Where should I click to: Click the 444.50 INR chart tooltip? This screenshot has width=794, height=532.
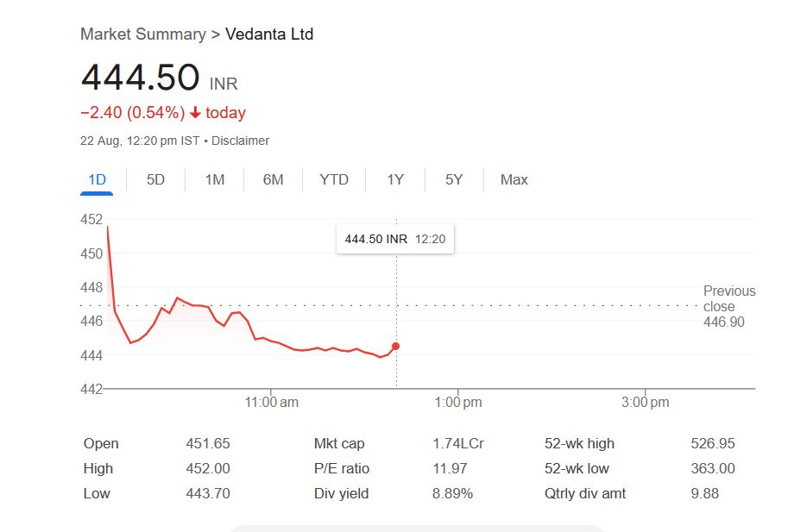395,239
